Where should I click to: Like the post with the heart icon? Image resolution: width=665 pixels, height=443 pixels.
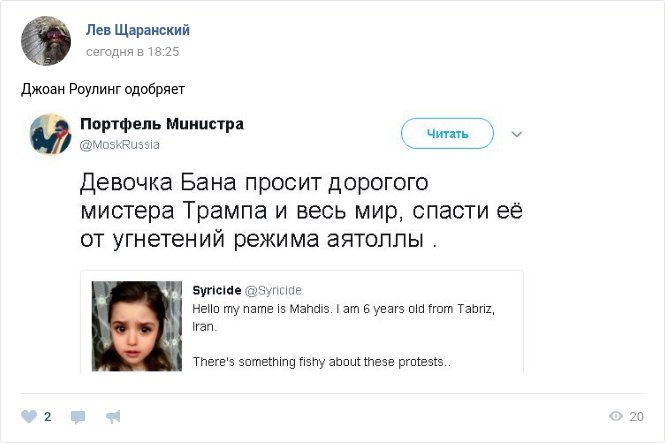[x=29, y=416]
